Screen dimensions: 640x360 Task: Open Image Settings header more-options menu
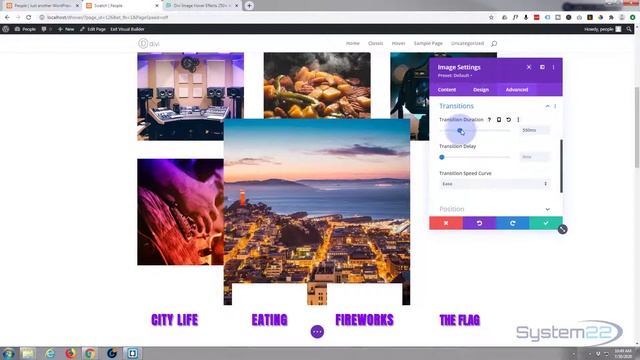[553, 67]
